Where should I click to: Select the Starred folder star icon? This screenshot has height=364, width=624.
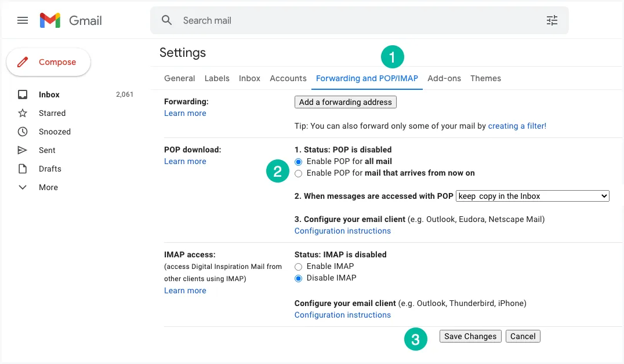pos(23,113)
